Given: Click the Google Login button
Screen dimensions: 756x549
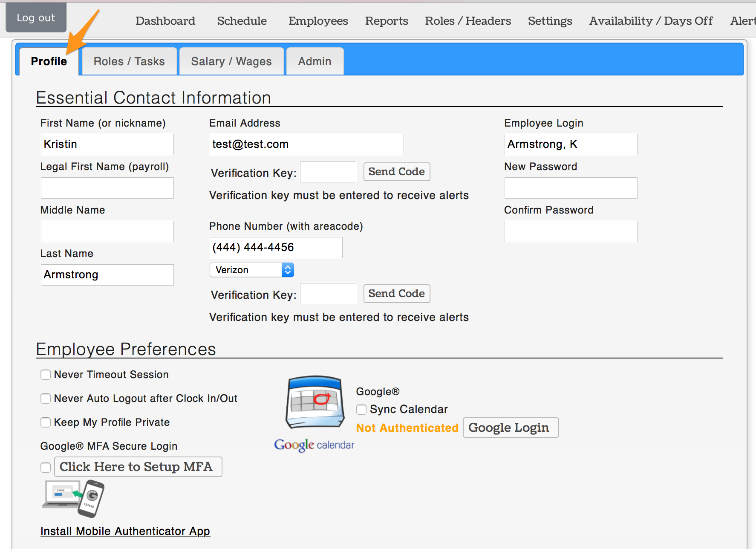Looking at the screenshot, I should pyautogui.click(x=511, y=428).
